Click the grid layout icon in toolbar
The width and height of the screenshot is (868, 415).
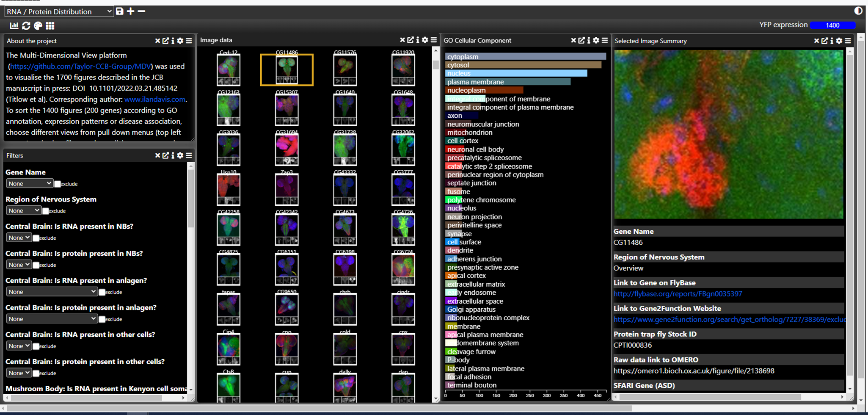click(50, 26)
